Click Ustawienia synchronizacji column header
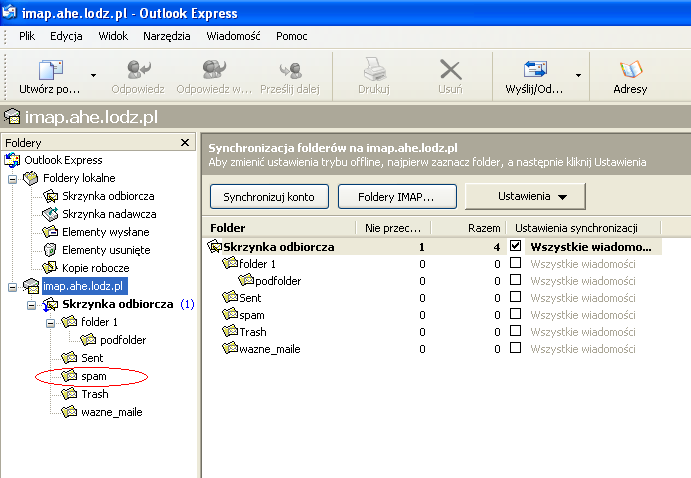The image size is (691, 478). (x=584, y=228)
